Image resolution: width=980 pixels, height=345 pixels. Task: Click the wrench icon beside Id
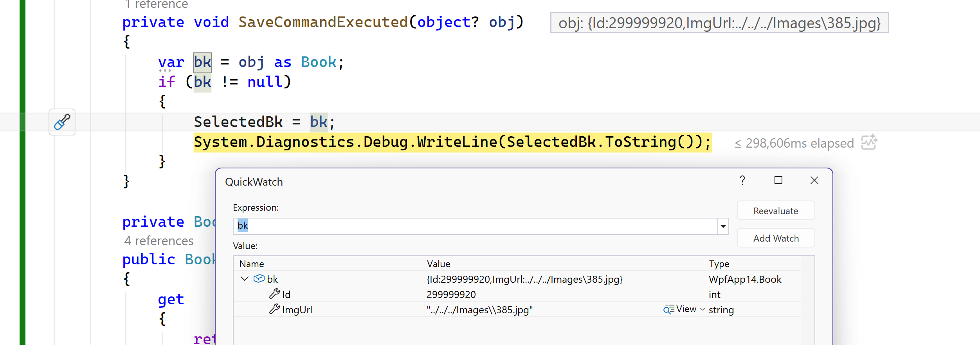click(274, 294)
